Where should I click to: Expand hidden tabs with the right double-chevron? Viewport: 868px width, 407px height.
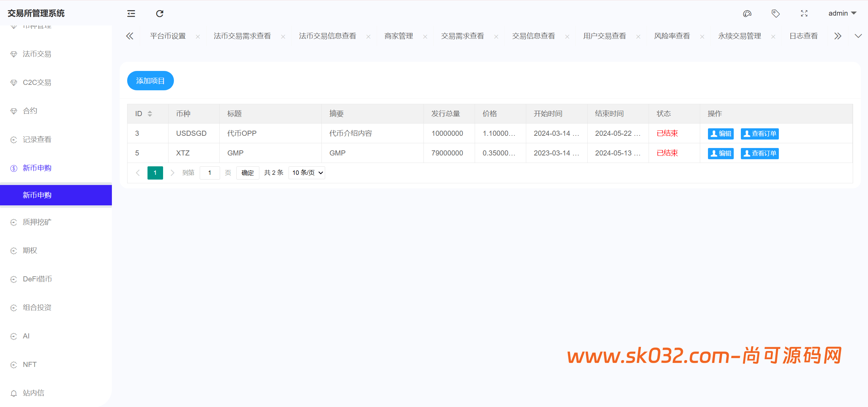tap(838, 36)
